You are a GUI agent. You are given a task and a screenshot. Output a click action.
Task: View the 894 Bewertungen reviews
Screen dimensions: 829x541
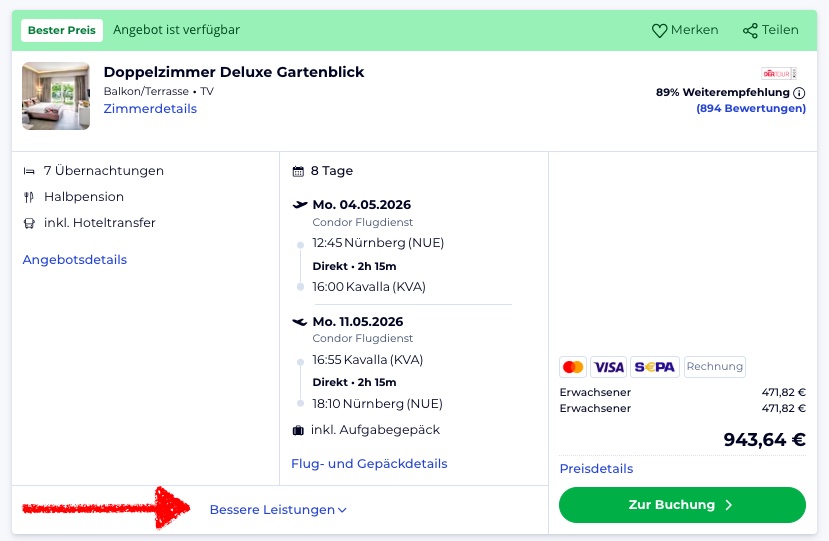(x=750, y=109)
